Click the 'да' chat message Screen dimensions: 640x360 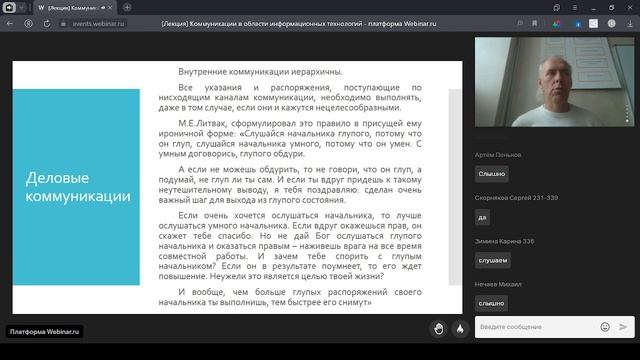coord(482,217)
